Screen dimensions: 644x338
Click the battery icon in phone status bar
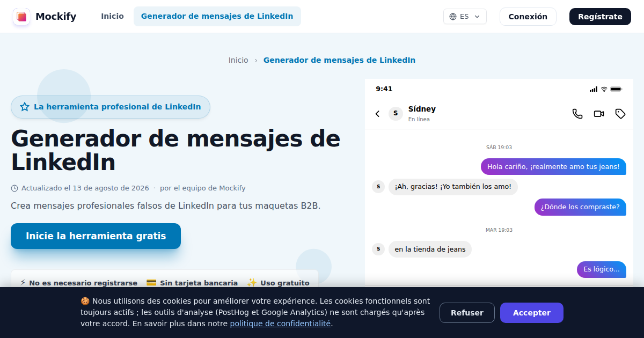coord(616,89)
